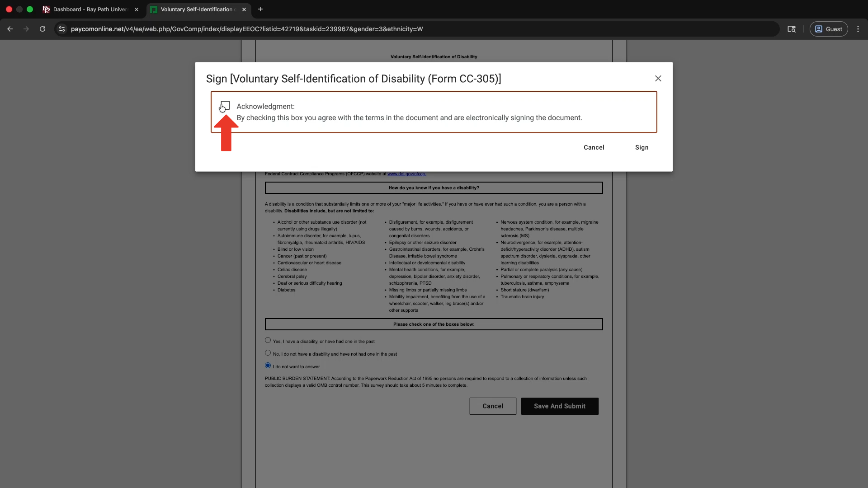Viewport: 868px width, 488px height.
Task: Check the Acknowledgment checkbox
Action: coord(226,105)
